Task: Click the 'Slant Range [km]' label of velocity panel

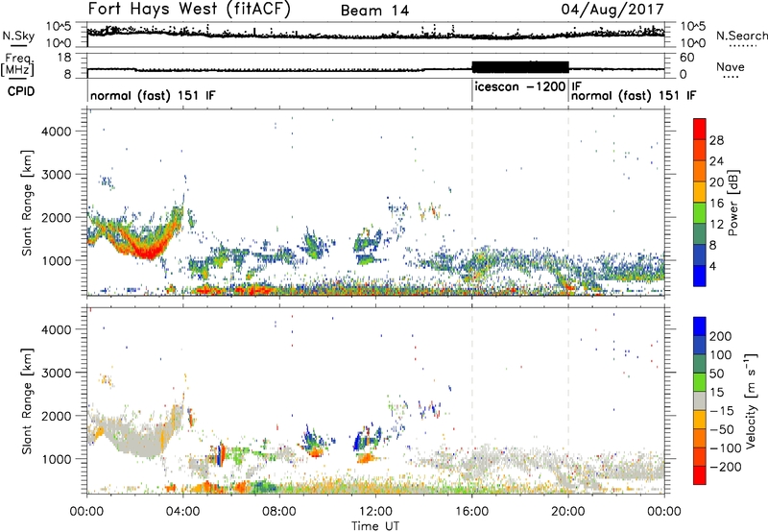Action: [27, 401]
